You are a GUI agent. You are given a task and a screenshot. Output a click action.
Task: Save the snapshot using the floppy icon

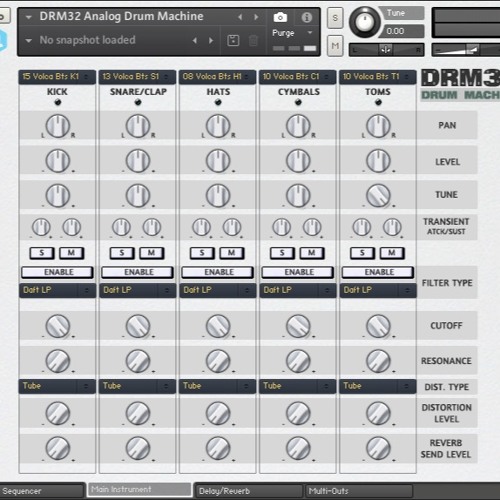pos(233,41)
